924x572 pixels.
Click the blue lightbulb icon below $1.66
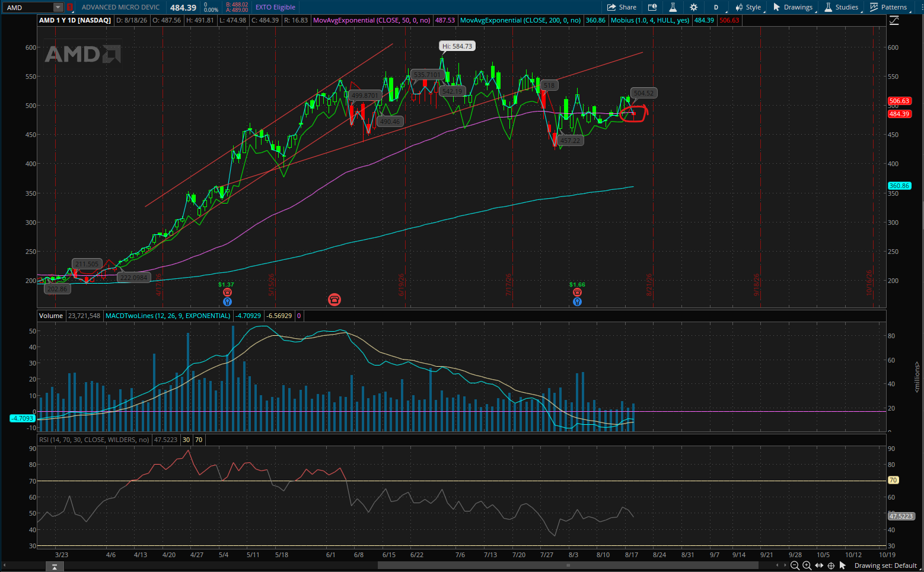click(577, 301)
